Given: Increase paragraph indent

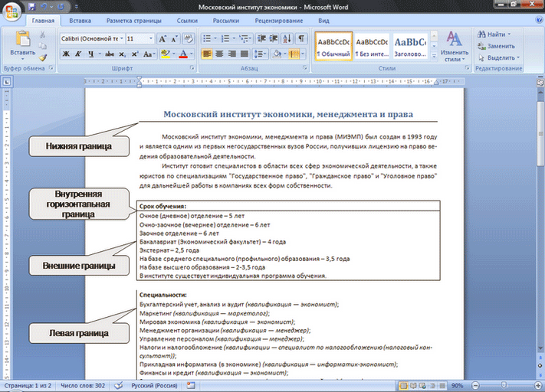Looking at the screenshot, I should pos(274,38).
